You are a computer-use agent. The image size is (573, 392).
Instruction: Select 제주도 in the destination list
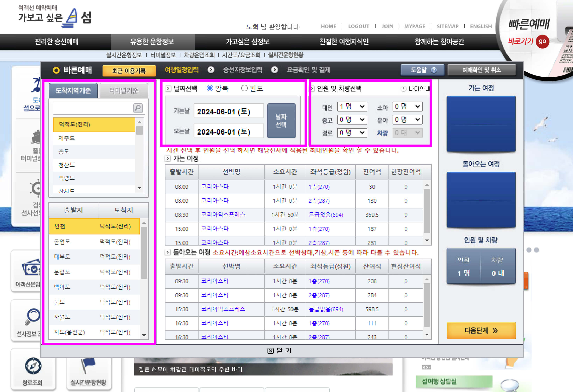tap(94, 138)
